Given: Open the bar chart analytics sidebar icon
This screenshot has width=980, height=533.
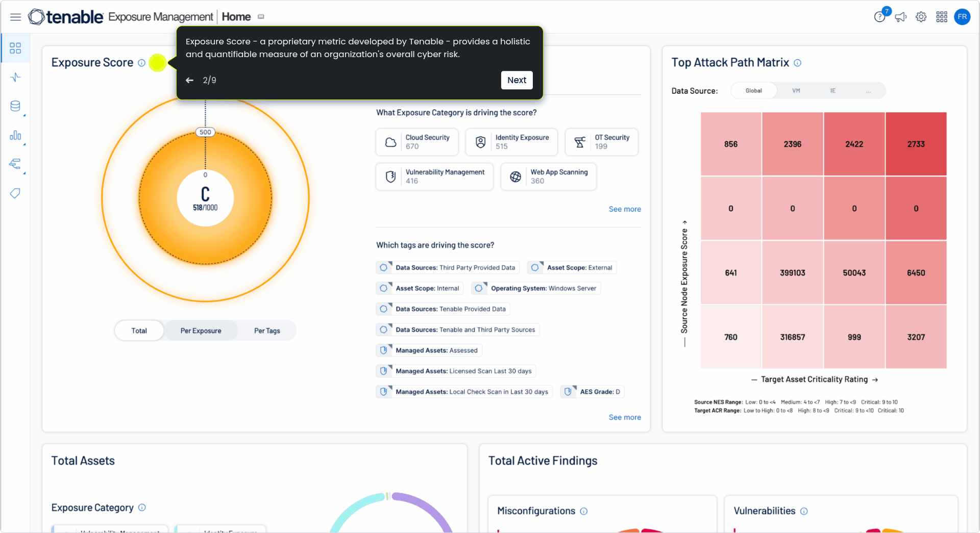Looking at the screenshot, I should (x=15, y=135).
